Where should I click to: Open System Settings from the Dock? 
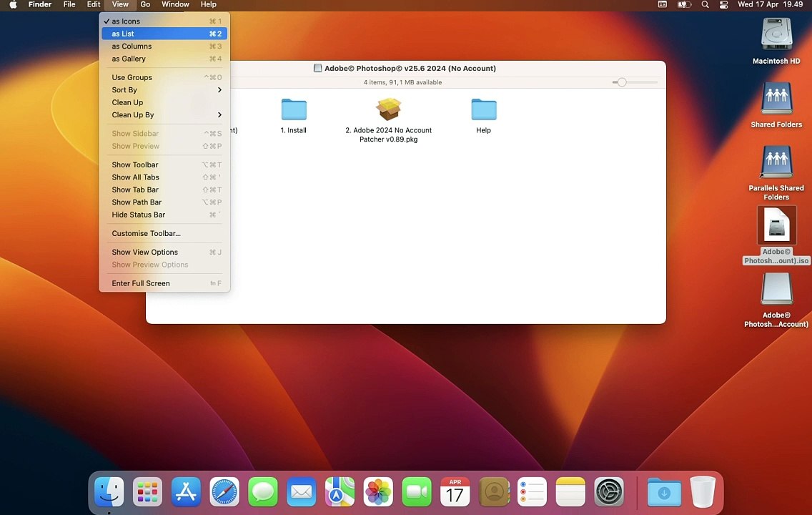609,491
